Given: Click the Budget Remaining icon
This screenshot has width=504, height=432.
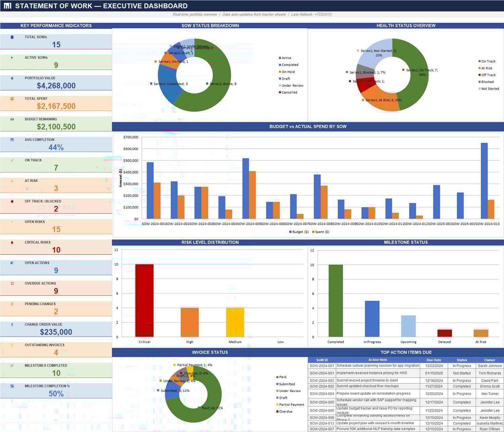Looking at the screenshot, I should (x=12, y=119).
